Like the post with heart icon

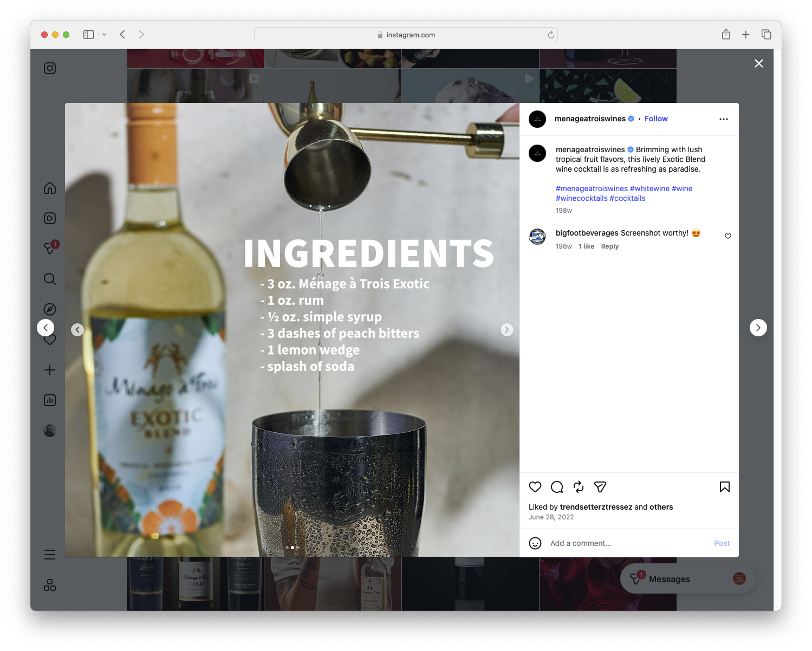coord(535,487)
